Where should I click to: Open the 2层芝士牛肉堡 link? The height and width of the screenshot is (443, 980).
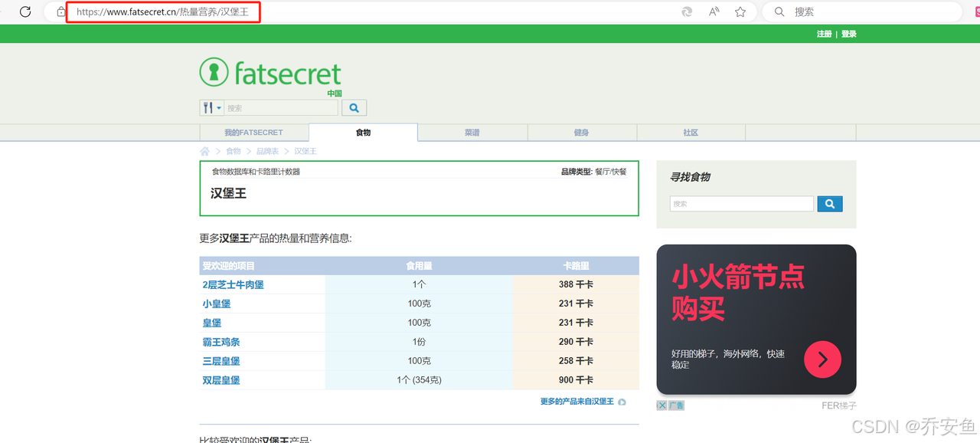(234, 284)
